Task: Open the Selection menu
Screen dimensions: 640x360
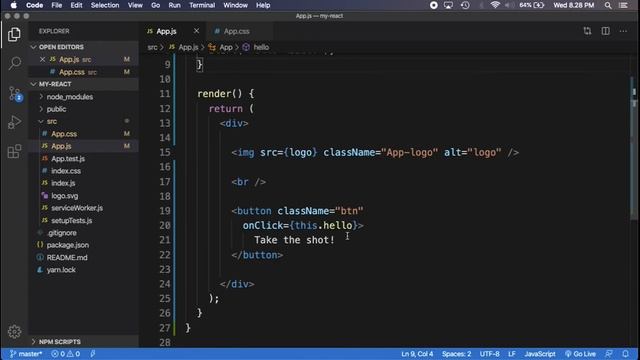Action: [105, 5]
